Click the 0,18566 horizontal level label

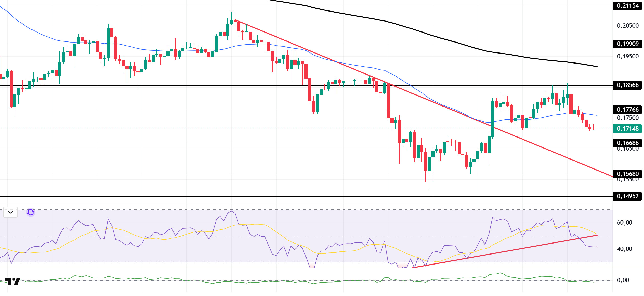tap(627, 85)
